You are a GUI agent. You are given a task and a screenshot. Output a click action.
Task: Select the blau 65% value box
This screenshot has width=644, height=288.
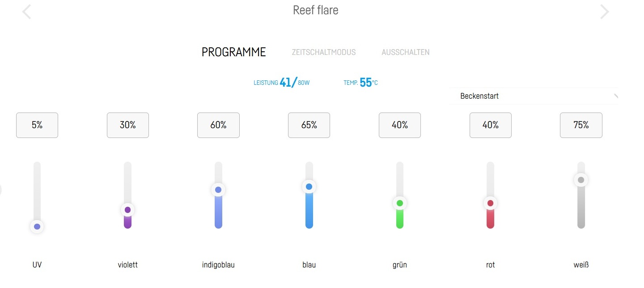tap(309, 125)
